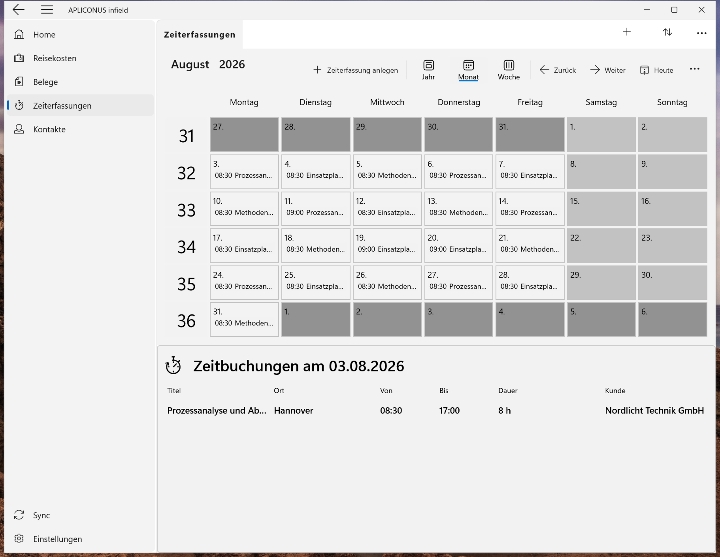Click the Reisekosten suitcase icon

pos(19,58)
